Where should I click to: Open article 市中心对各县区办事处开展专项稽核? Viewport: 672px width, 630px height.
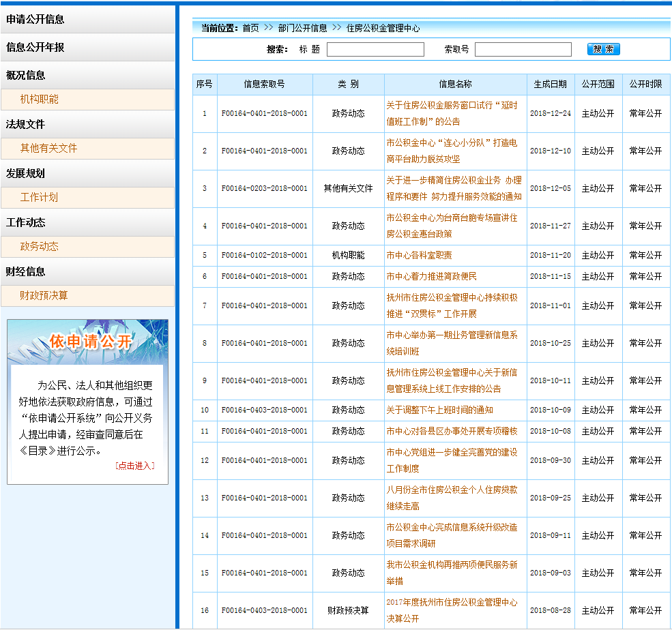tap(452, 431)
